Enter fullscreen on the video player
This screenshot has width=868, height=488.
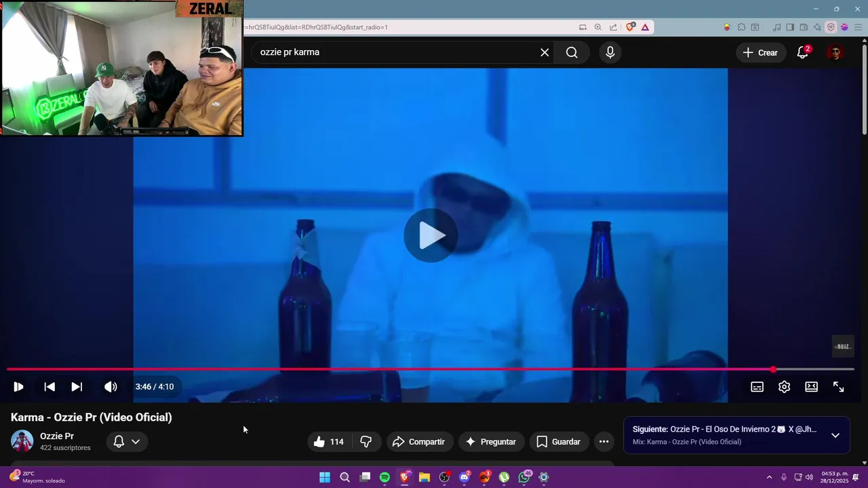[838, 386]
